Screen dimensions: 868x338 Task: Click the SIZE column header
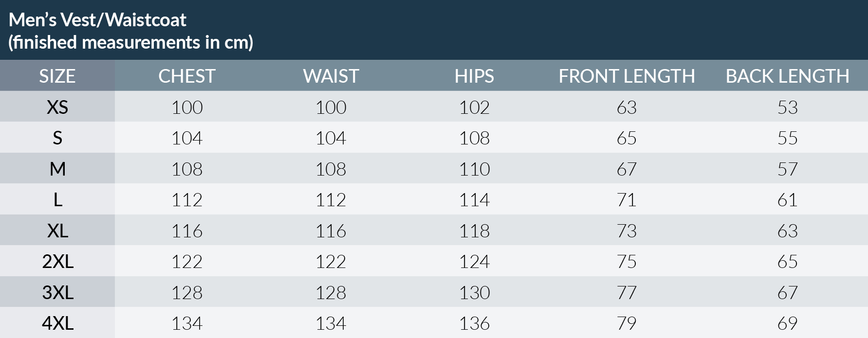coord(57,76)
